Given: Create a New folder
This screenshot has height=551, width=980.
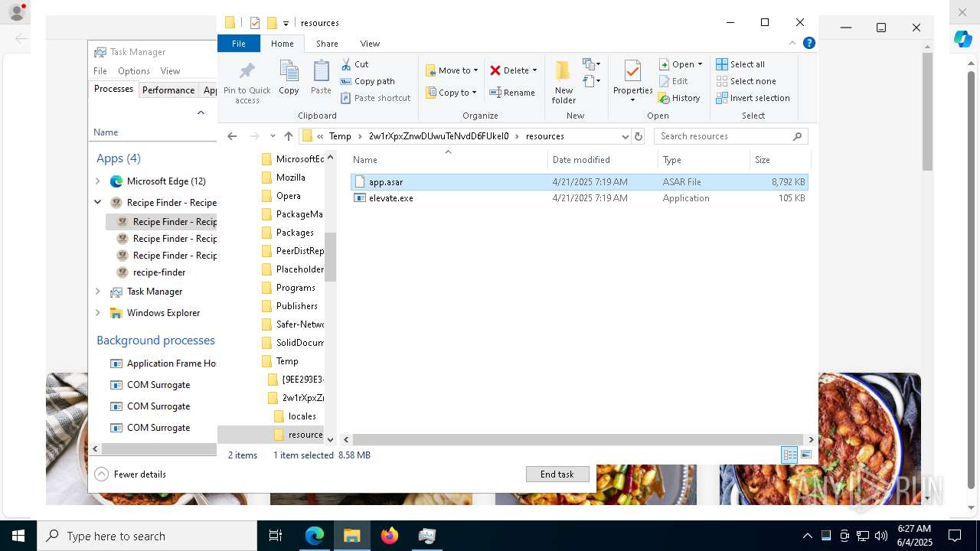Looking at the screenshot, I should 563,82.
